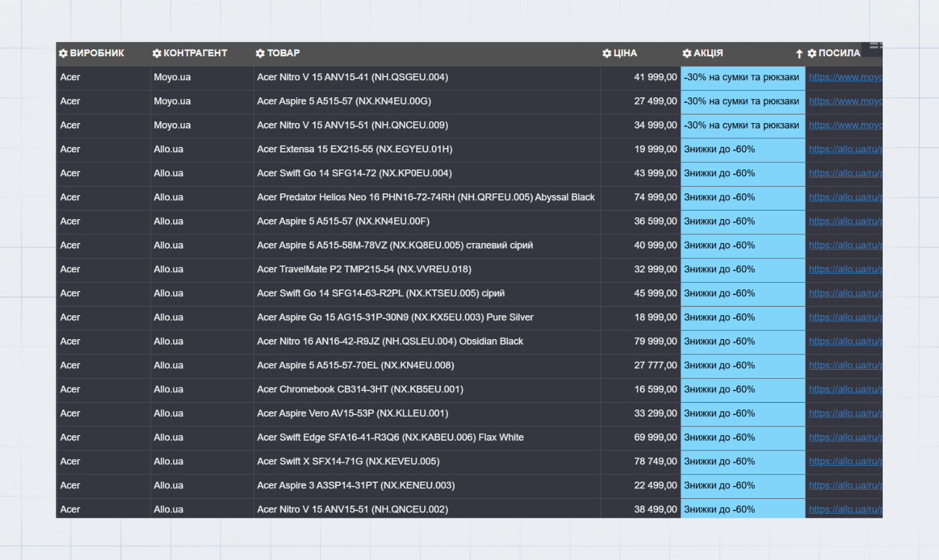The width and height of the screenshot is (939, 560).
Task: Select product cell Acer Predator Helios Neo 16
Action: [x=427, y=197]
